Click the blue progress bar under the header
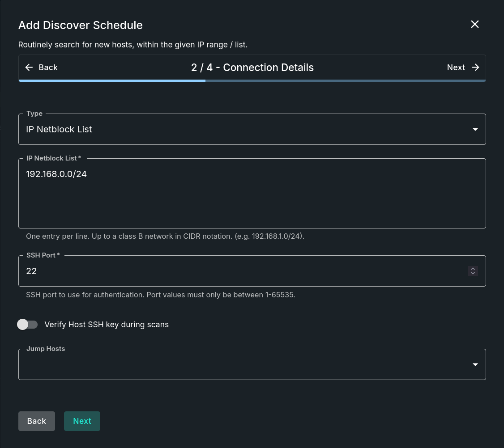This screenshot has width=504, height=448. [x=112, y=81]
